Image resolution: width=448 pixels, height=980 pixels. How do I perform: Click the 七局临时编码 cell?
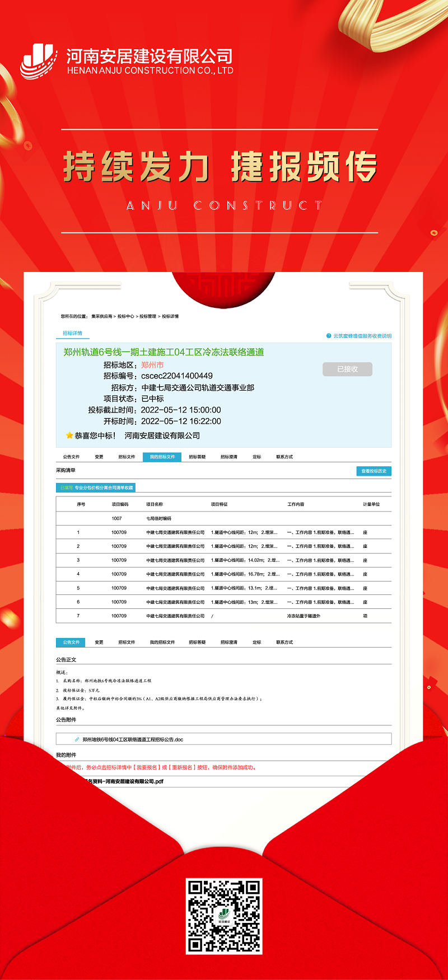tap(158, 518)
